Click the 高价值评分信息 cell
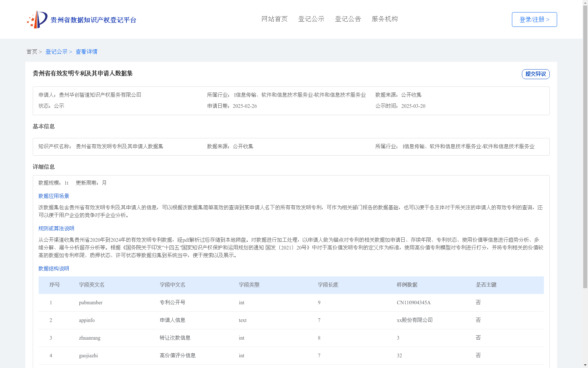This screenshot has height=368, width=588. pos(178,355)
